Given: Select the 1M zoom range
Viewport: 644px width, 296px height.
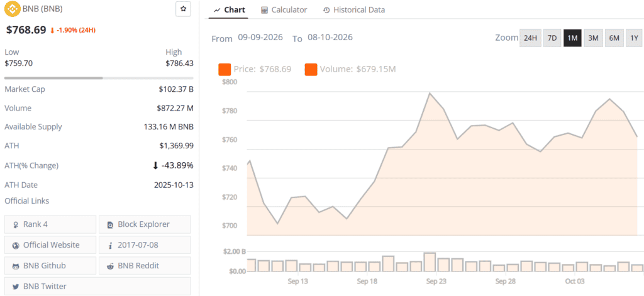Looking at the screenshot, I should (572, 38).
